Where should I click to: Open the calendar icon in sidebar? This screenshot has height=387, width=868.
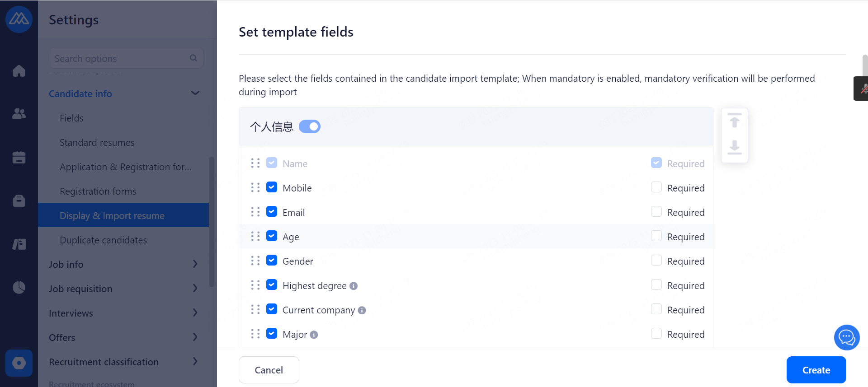pos(19,157)
